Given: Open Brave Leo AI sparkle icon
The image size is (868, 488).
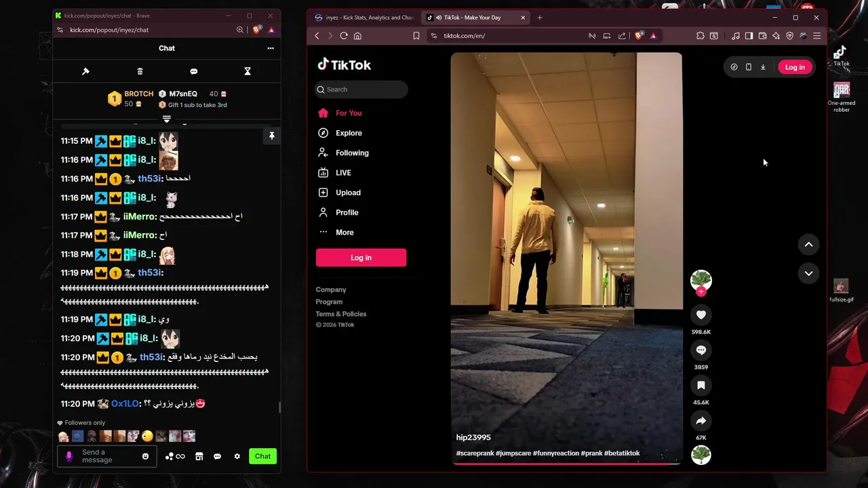Looking at the screenshot, I should (x=776, y=36).
